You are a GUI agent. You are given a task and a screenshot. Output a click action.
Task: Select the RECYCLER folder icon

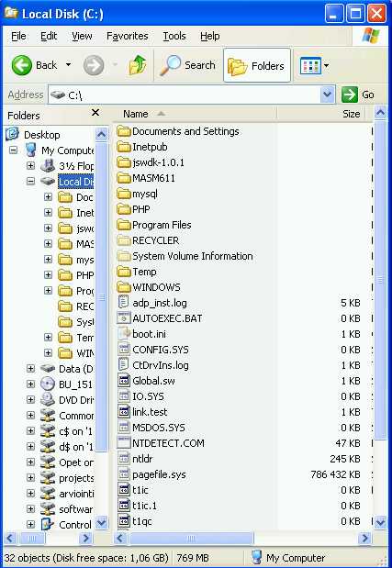tap(124, 240)
